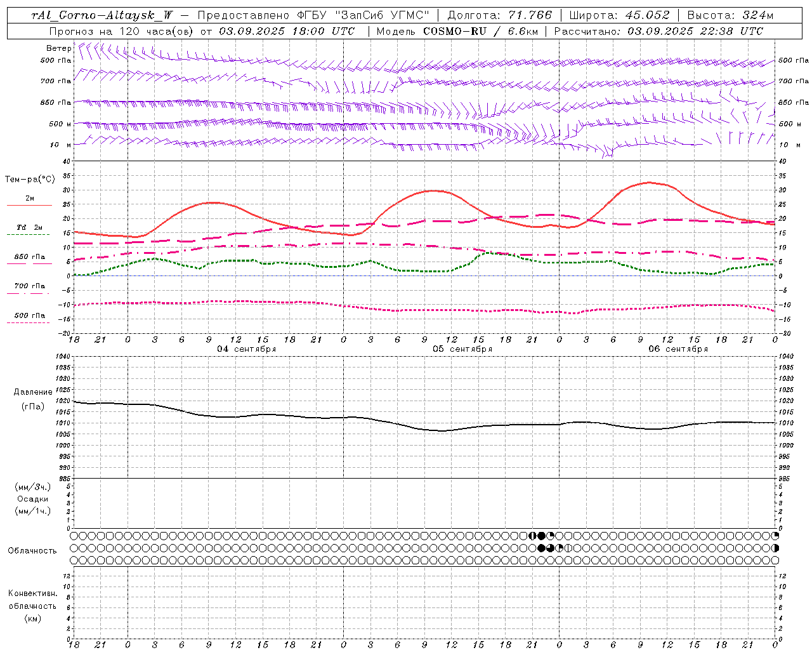Screen dimensions: 812x650
Task: Click the 05 сентября date label
Action: (x=462, y=349)
